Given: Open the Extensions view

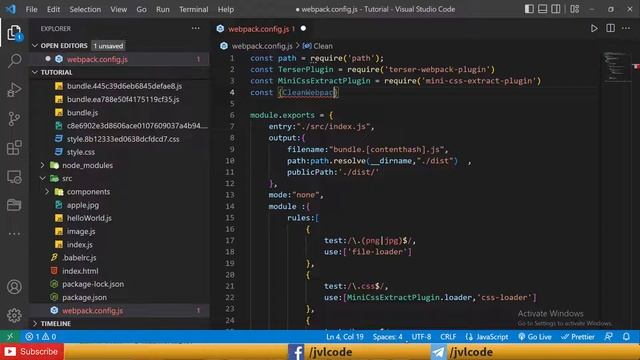Looking at the screenshot, I should (14, 147).
